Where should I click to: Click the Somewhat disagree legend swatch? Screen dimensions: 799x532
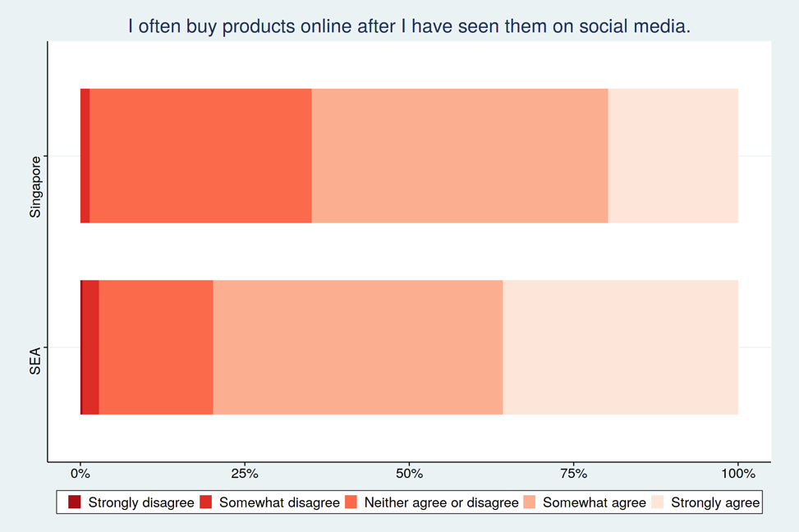pyautogui.click(x=205, y=502)
